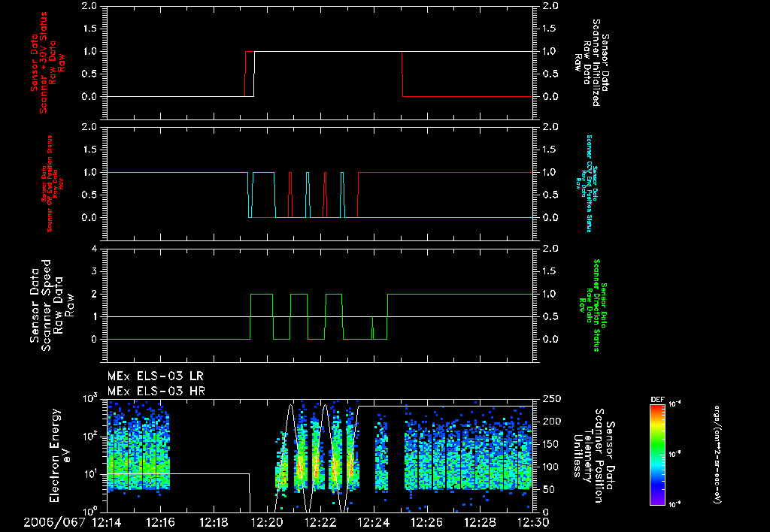The image size is (770, 532).
Task: Click the 100 scanner position tick label
Action: click(552, 467)
